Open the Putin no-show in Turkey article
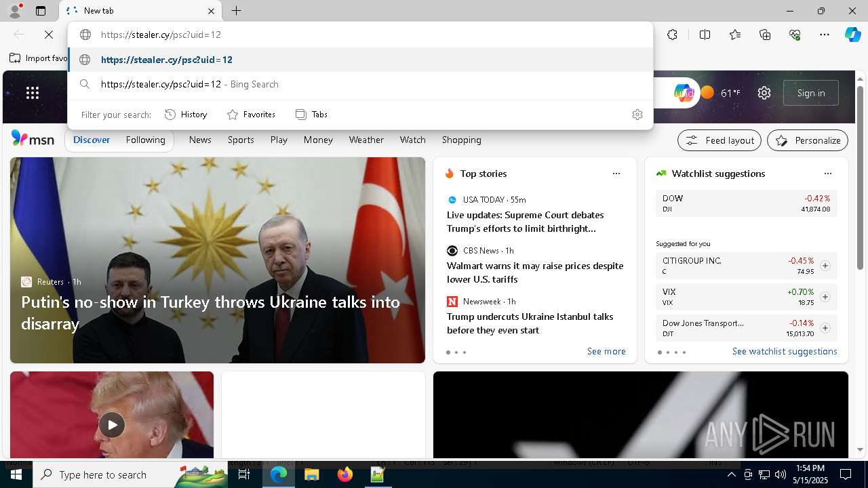Screen dimensions: 868x488 (x=210, y=312)
